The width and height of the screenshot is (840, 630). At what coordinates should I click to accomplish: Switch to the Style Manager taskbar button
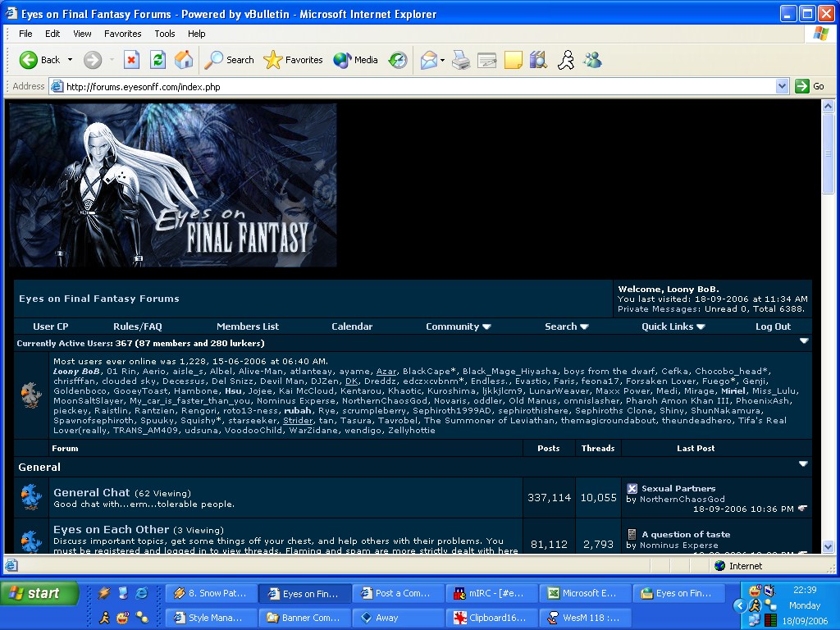(212, 618)
